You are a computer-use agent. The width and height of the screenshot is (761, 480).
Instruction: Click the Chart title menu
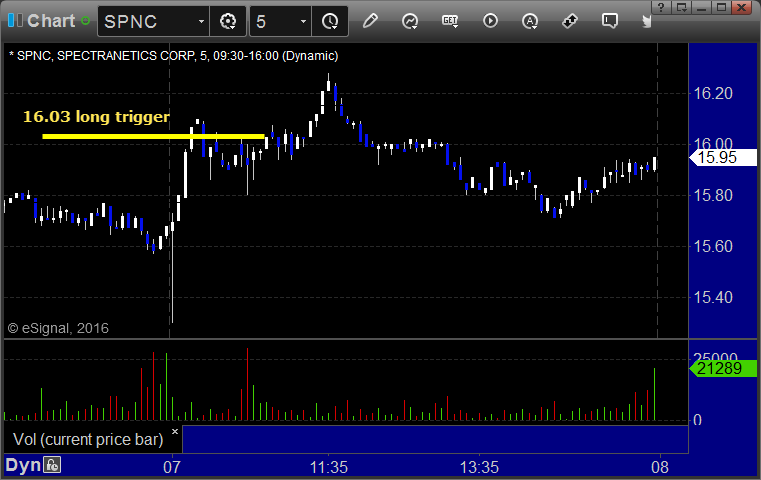pyautogui.click(x=51, y=21)
